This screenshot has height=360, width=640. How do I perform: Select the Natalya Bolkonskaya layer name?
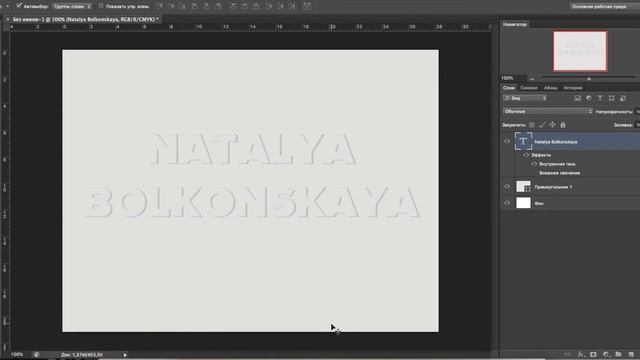click(556, 142)
